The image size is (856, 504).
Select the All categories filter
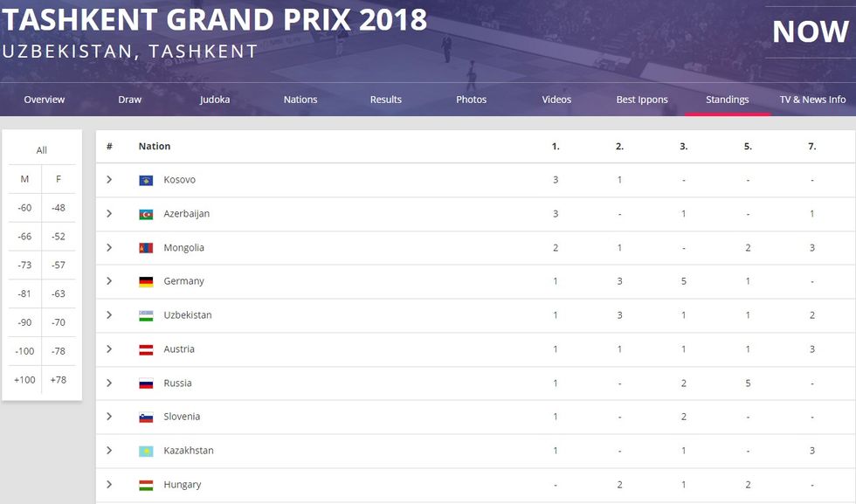coord(42,150)
